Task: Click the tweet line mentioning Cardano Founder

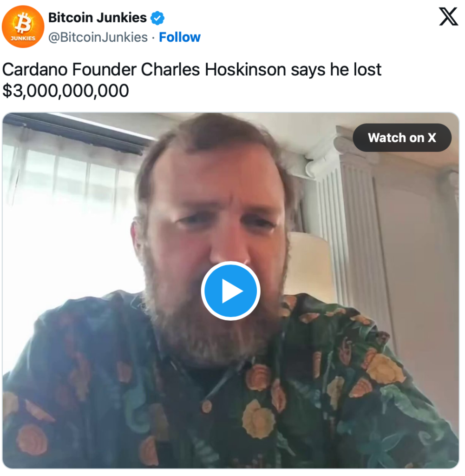Action: coord(192,70)
